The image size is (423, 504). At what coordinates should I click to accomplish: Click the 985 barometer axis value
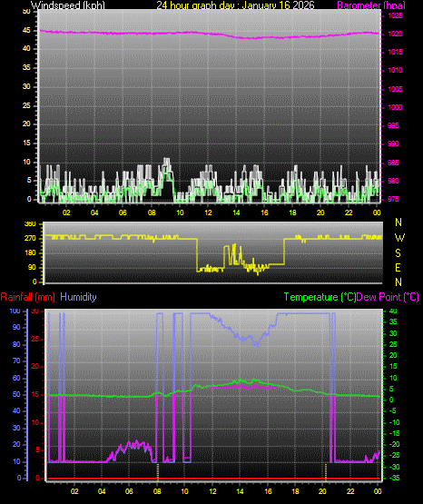point(393,163)
